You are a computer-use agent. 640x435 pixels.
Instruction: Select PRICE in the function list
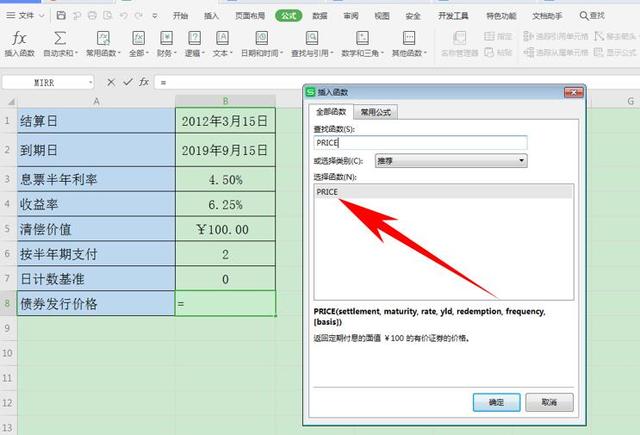click(x=328, y=191)
